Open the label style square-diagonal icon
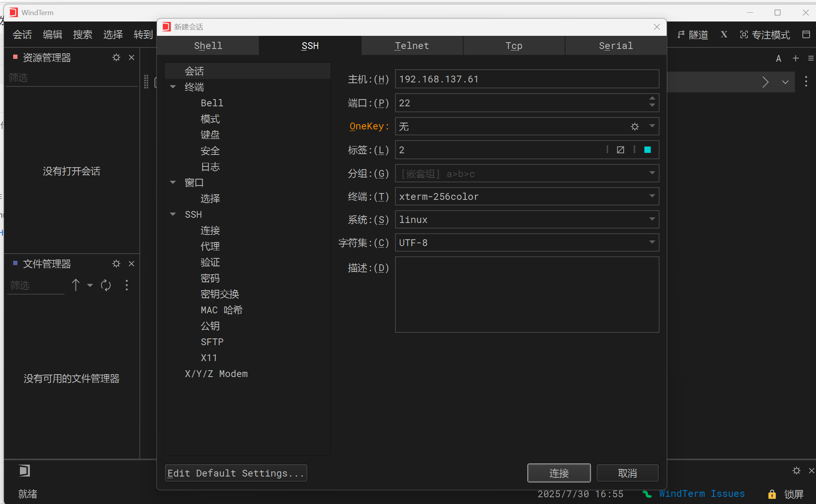 [x=620, y=149]
